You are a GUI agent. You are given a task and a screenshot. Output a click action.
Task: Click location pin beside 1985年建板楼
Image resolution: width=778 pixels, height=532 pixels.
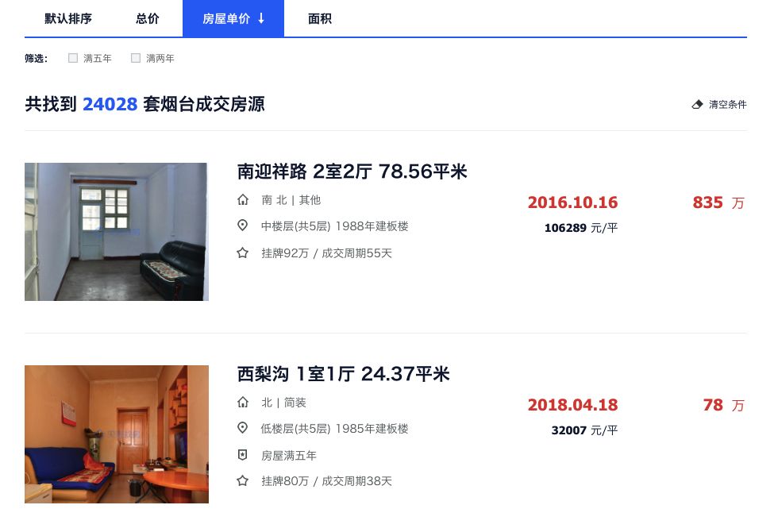click(x=243, y=428)
